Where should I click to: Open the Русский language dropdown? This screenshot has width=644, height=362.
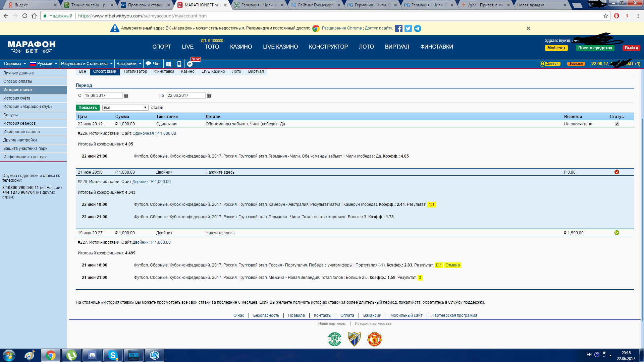coord(44,64)
